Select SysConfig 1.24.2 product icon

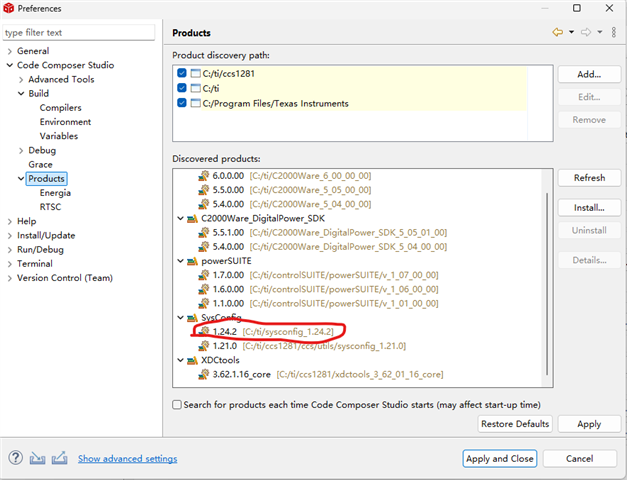(x=204, y=332)
